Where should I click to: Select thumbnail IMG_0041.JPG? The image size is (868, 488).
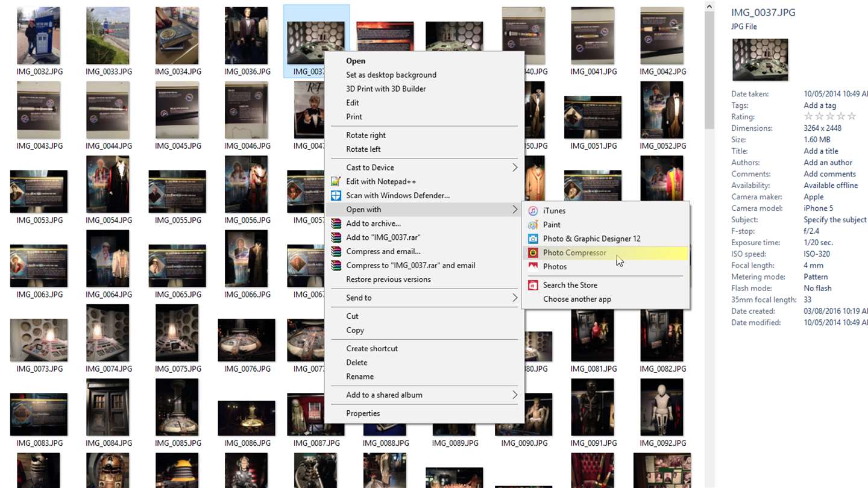(593, 36)
